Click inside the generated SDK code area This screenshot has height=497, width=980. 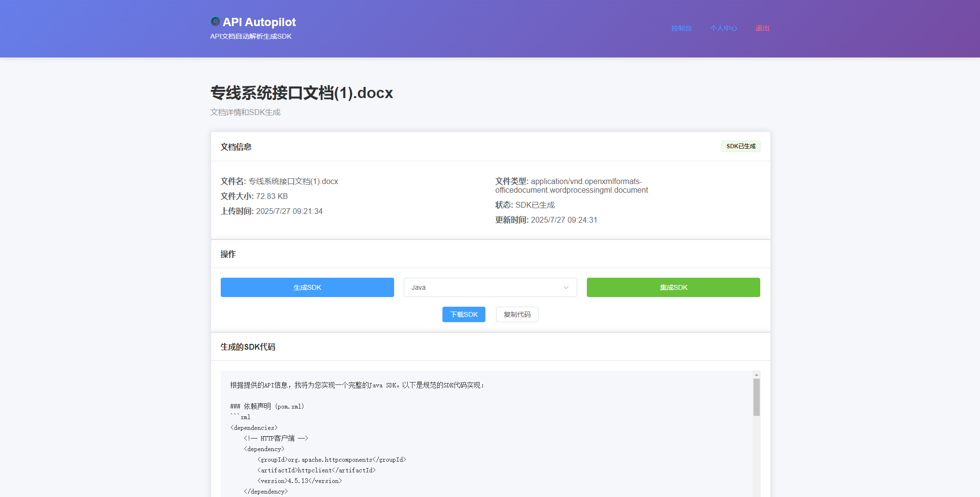[x=483, y=435]
